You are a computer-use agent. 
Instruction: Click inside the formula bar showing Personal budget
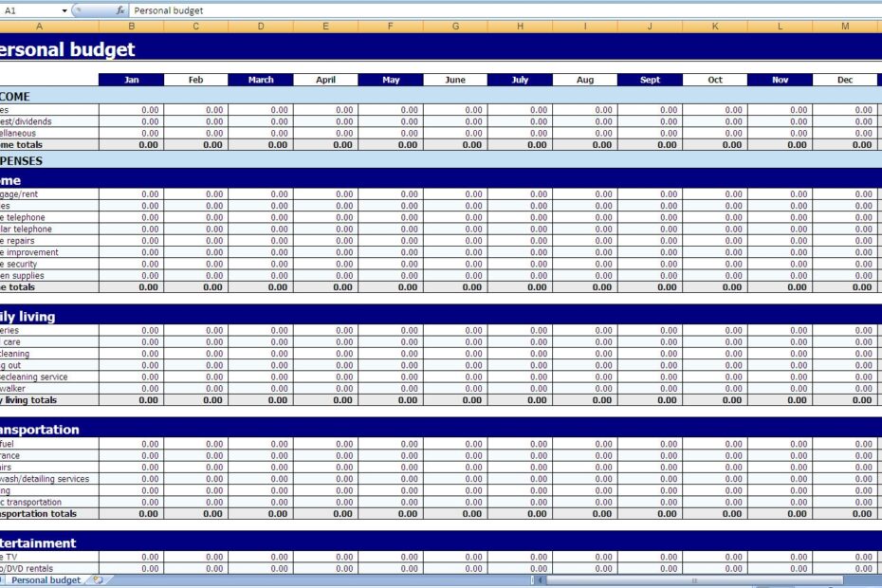coord(190,10)
